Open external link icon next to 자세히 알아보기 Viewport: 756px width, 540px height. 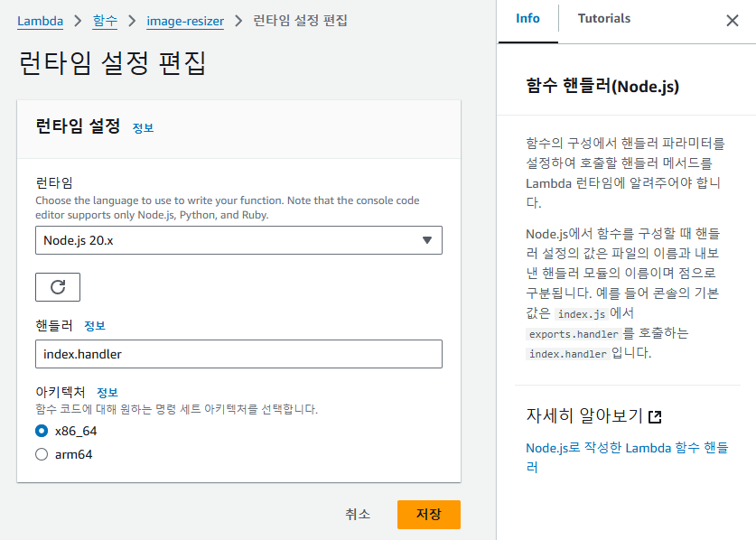(x=655, y=416)
